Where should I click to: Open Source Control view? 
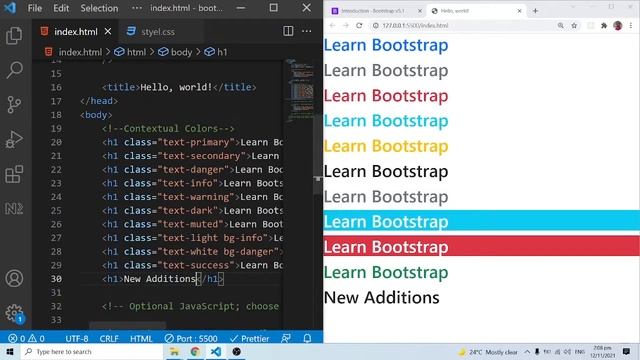14,104
